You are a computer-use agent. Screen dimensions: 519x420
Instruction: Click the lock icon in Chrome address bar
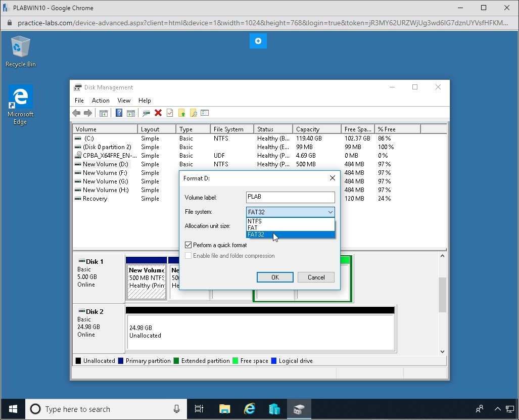[9, 23]
